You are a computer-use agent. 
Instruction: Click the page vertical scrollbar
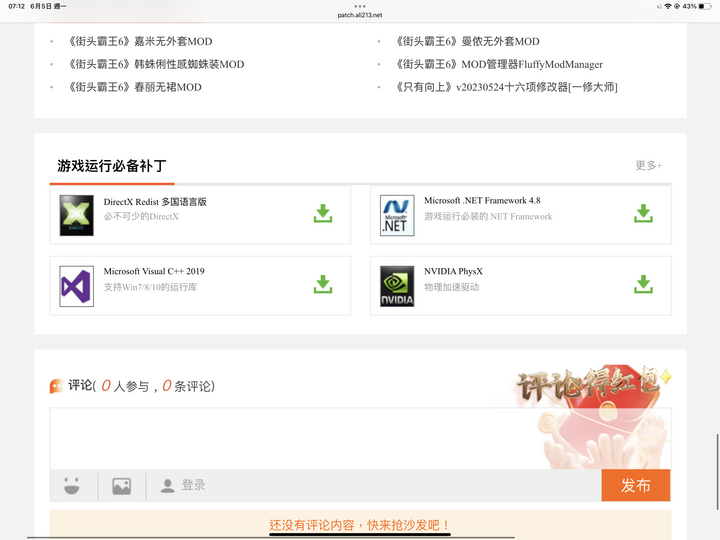pos(718,471)
